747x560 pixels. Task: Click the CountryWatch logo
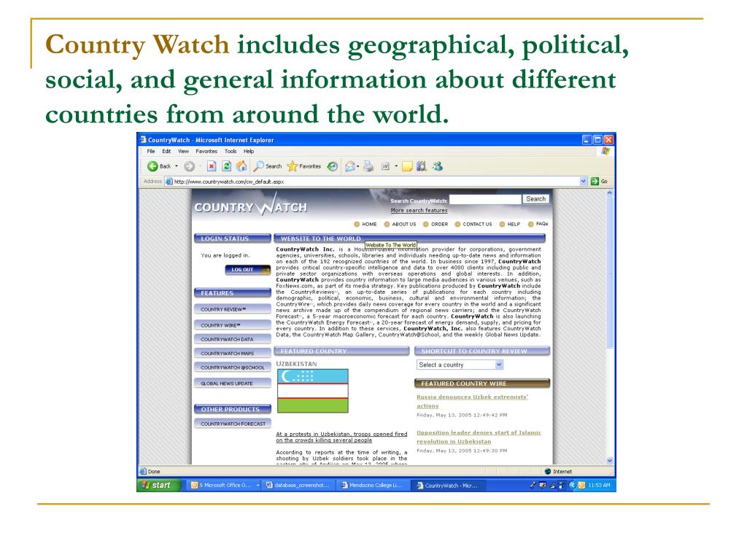tap(251, 206)
